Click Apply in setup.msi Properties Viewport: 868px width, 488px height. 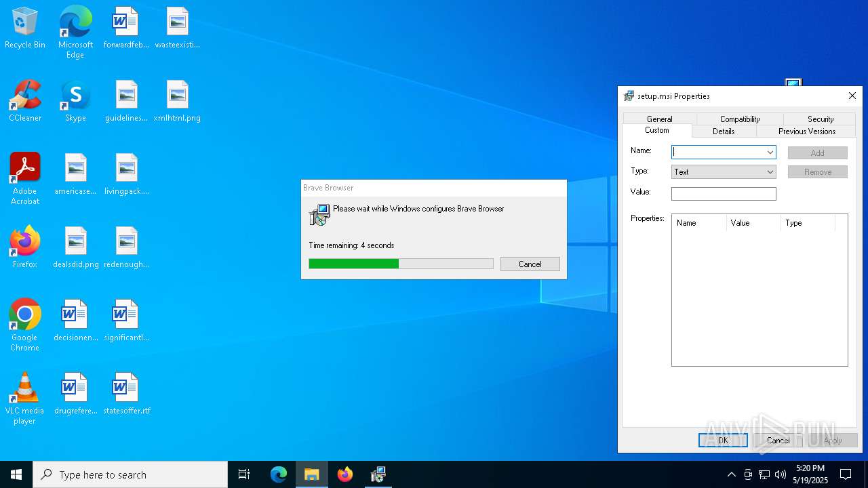click(x=833, y=440)
